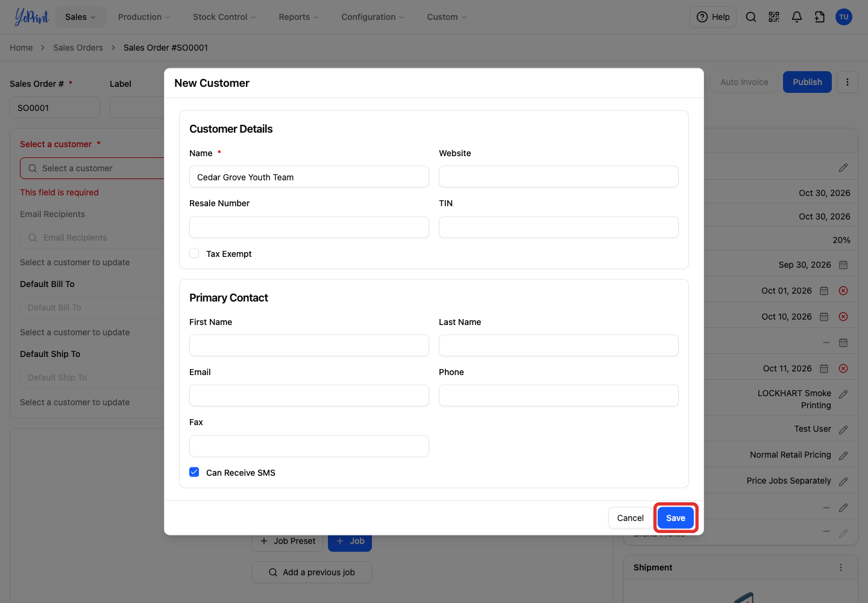Expand the Production menu

144,17
